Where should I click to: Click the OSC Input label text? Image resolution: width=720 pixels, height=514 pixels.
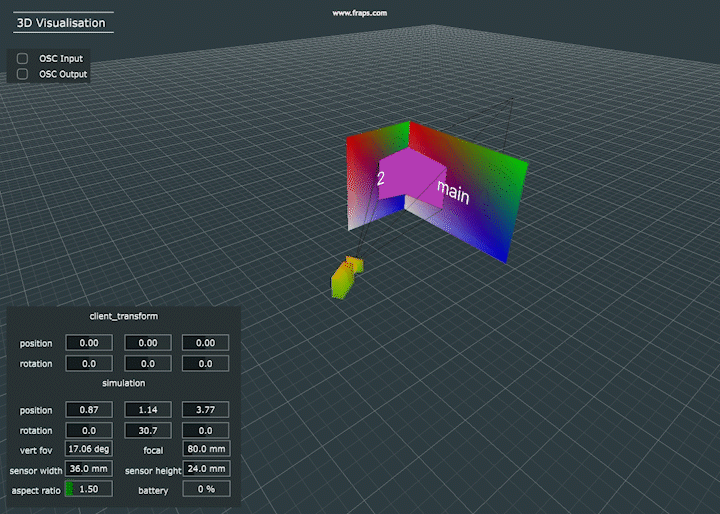pyautogui.click(x=61, y=59)
